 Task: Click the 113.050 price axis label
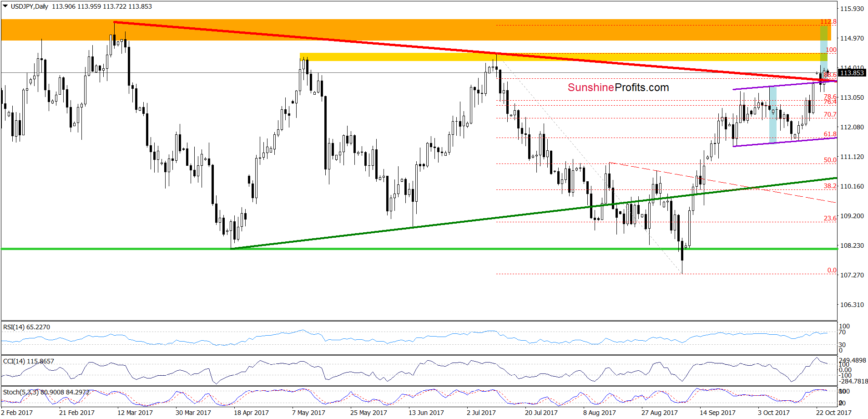pos(852,97)
